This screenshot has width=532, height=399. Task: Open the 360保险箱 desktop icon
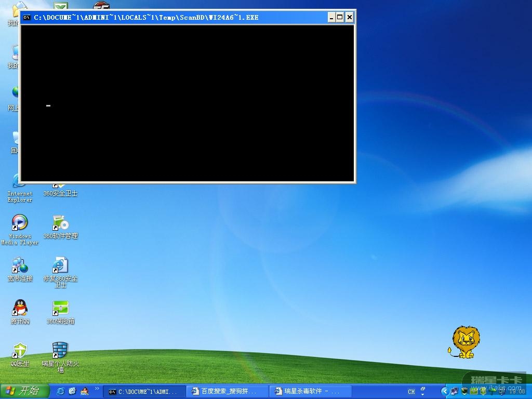(x=60, y=312)
